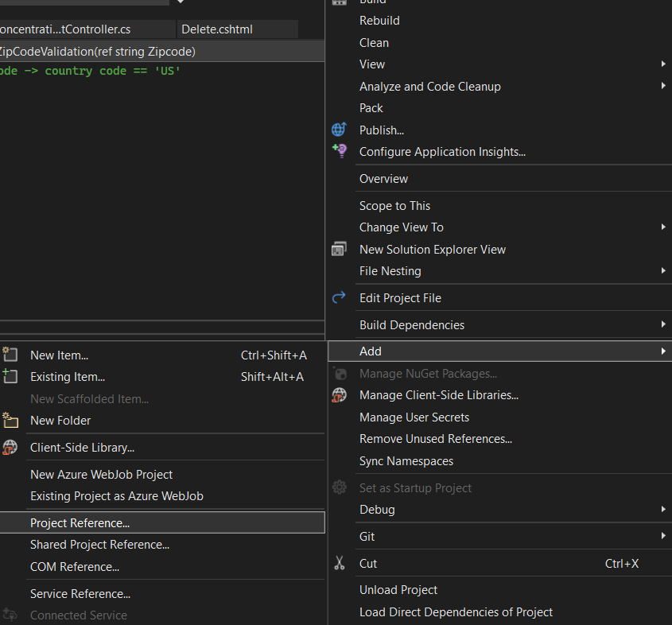Click the Manage Client-Side Libraries icon

tap(340, 395)
